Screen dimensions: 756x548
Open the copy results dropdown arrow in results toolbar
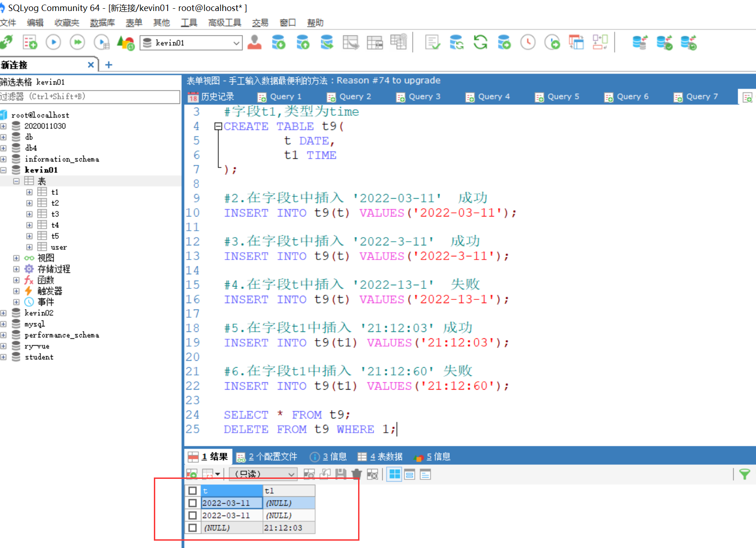click(218, 474)
